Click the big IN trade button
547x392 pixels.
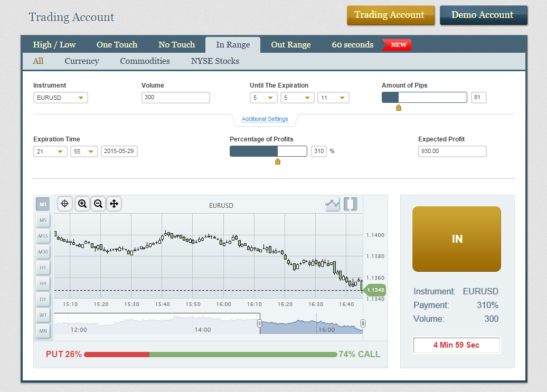point(457,239)
